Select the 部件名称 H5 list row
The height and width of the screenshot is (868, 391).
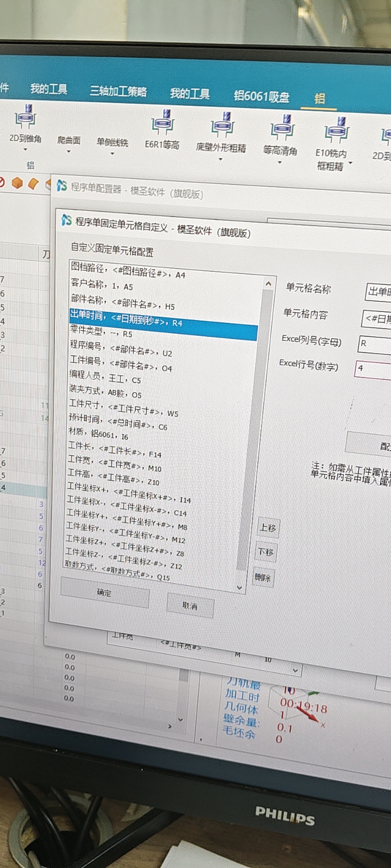(123, 302)
